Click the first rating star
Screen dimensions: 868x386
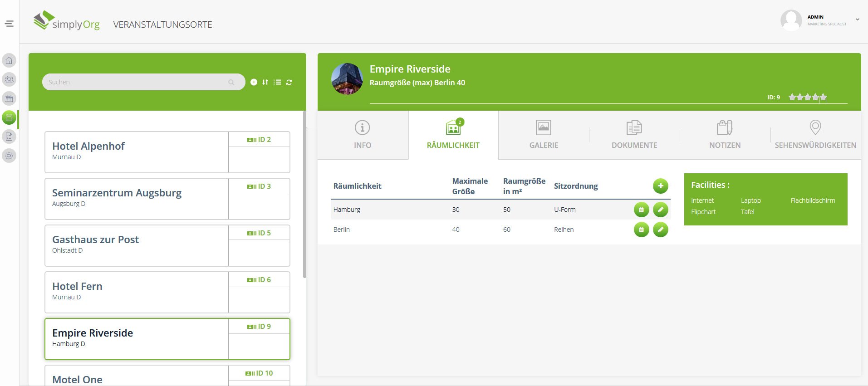click(792, 97)
